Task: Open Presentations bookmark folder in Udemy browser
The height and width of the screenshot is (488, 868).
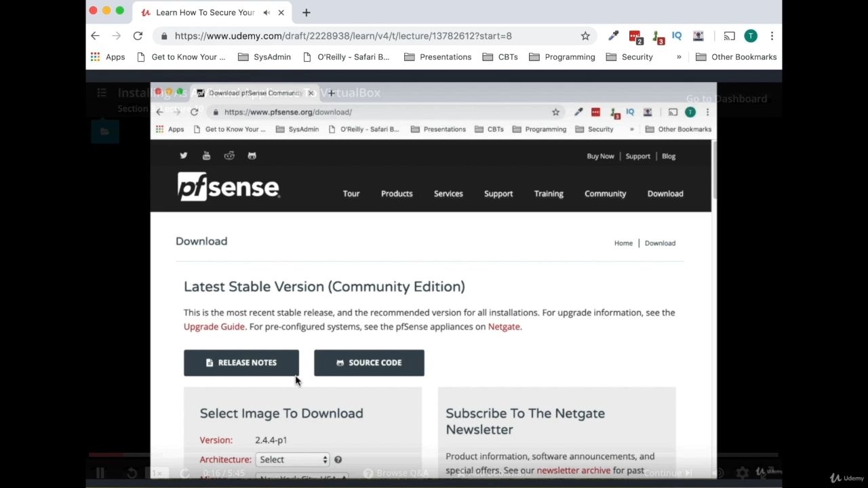Action: pyautogui.click(x=437, y=57)
